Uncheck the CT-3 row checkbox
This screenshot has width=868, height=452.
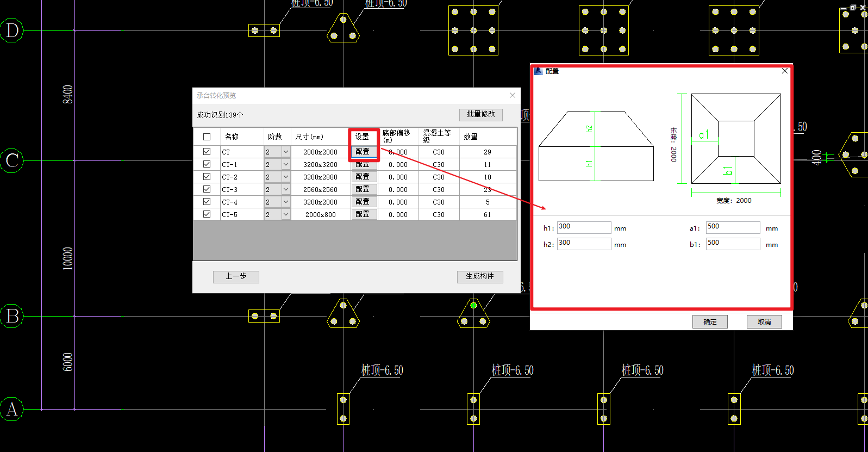pyautogui.click(x=207, y=189)
